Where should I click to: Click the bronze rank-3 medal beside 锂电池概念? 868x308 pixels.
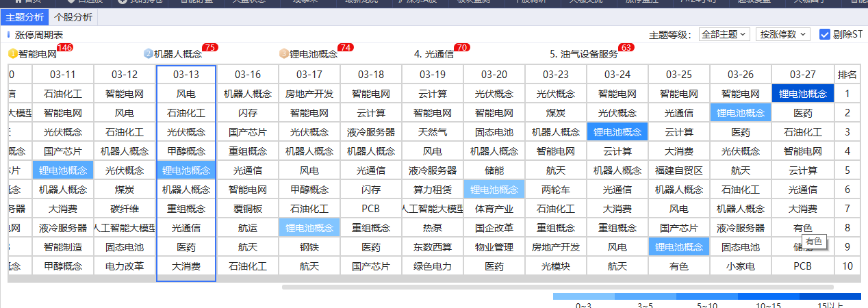284,54
